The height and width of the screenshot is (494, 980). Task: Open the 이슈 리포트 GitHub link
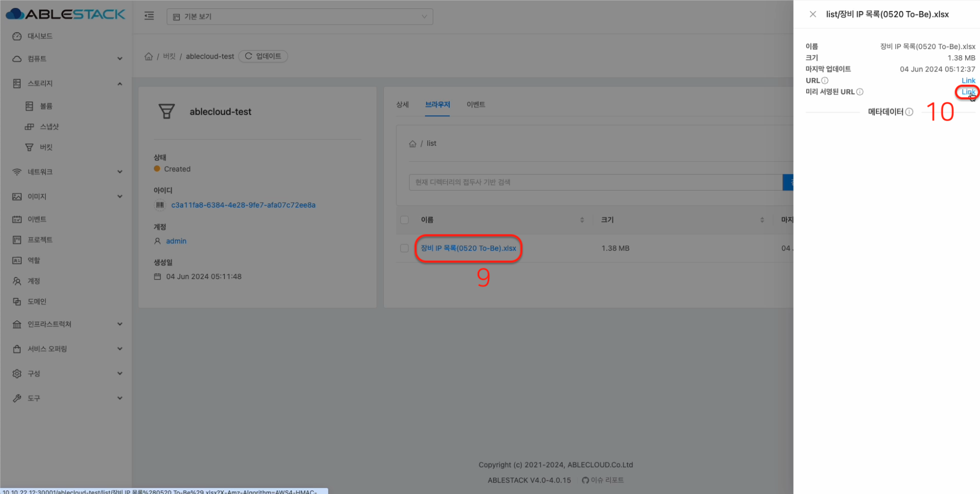tap(602, 480)
